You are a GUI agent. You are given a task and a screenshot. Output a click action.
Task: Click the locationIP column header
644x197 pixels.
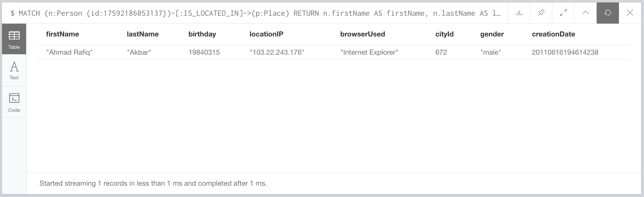click(266, 34)
